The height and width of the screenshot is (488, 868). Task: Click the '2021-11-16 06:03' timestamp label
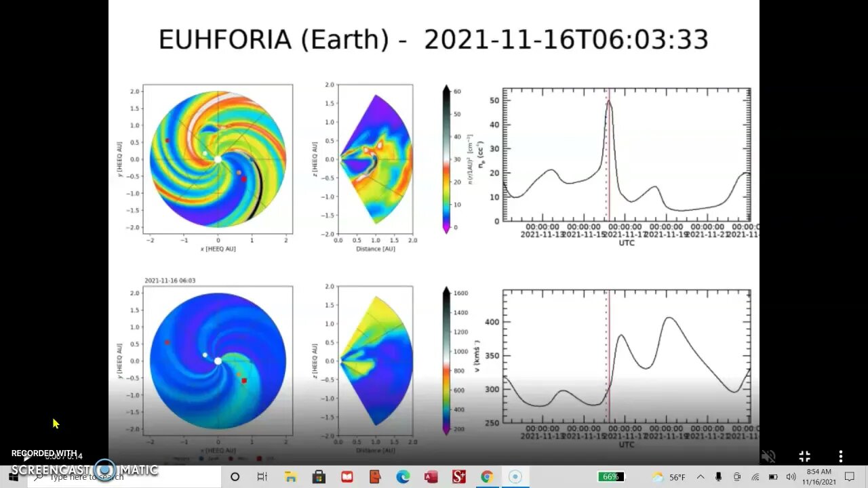(170, 281)
